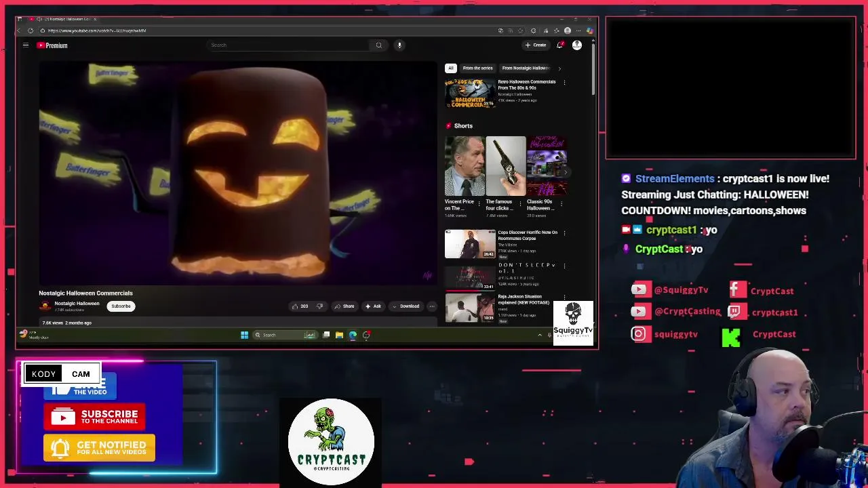Click the Butterfinger commercial video player
The height and width of the screenshot is (488, 868).
[x=237, y=173]
